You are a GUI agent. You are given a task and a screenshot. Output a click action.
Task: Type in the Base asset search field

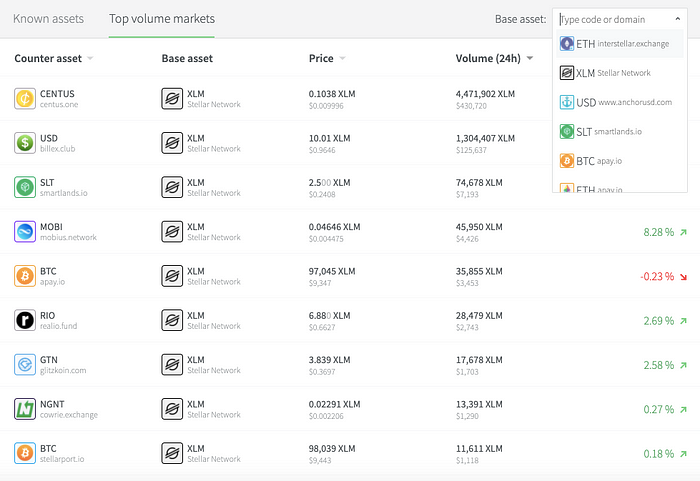pyautogui.click(x=615, y=19)
